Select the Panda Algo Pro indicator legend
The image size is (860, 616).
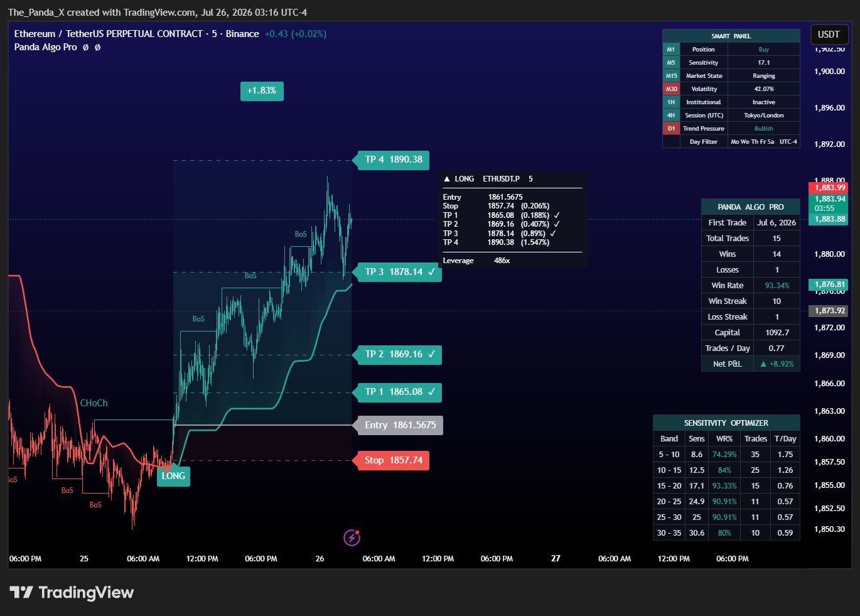[46, 47]
